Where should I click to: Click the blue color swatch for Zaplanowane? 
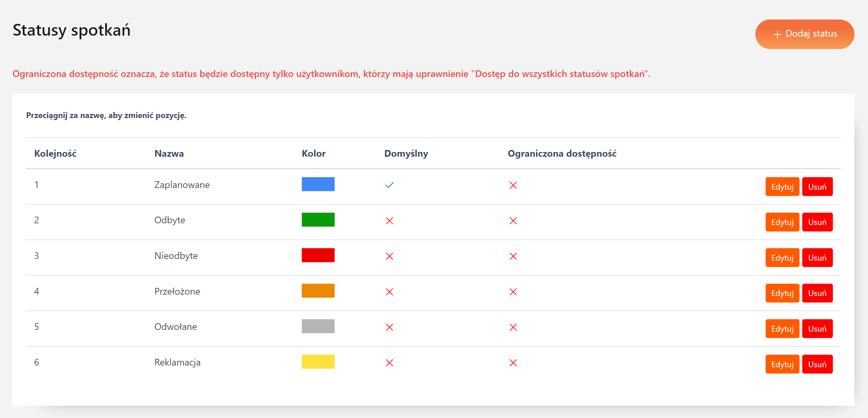[x=318, y=184]
